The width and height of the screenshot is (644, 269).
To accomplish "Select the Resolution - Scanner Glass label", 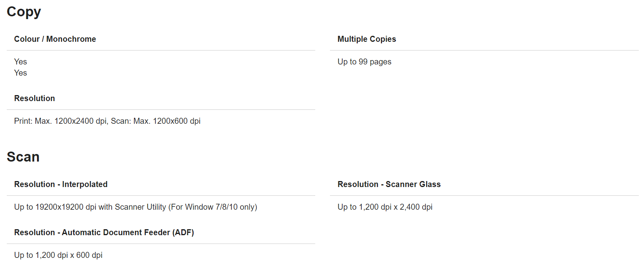I will (389, 184).
